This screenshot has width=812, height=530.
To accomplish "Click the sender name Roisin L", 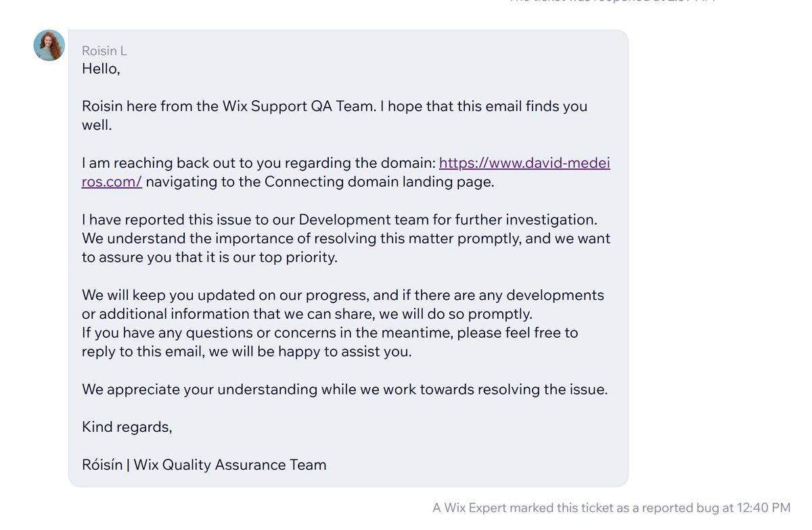I will click(104, 51).
